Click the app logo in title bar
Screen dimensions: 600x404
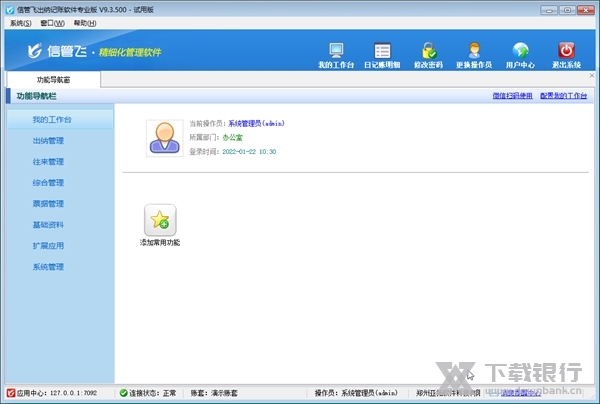[x=10, y=10]
